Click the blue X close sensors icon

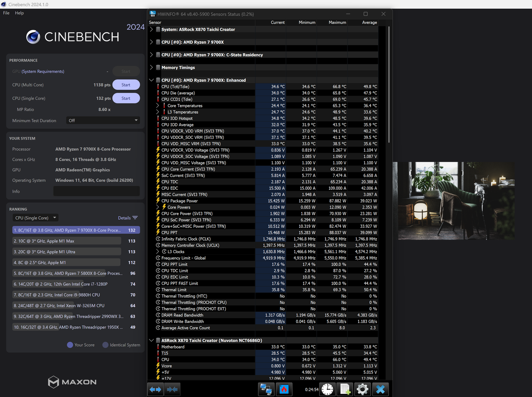tap(380, 390)
